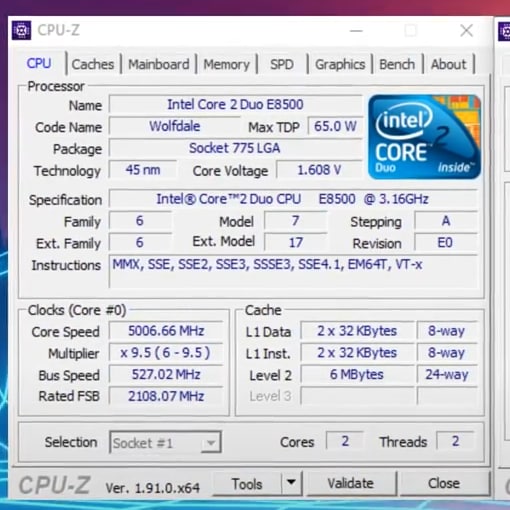Click the core voltage value 1.608 V
This screenshot has height=510, width=510.
(x=319, y=170)
